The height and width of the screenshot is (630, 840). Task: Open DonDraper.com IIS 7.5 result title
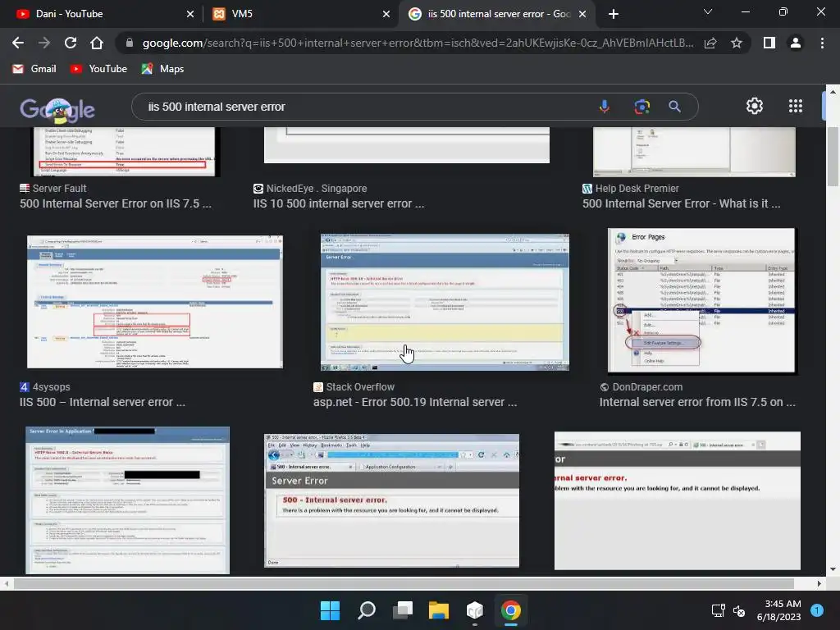click(x=697, y=402)
